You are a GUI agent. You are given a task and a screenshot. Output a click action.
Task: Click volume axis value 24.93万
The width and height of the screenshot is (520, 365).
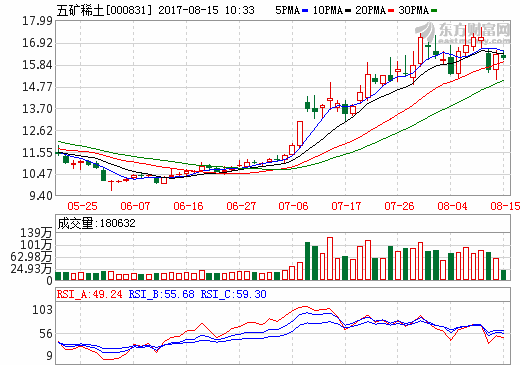pyautogui.click(x=31, y=269)
